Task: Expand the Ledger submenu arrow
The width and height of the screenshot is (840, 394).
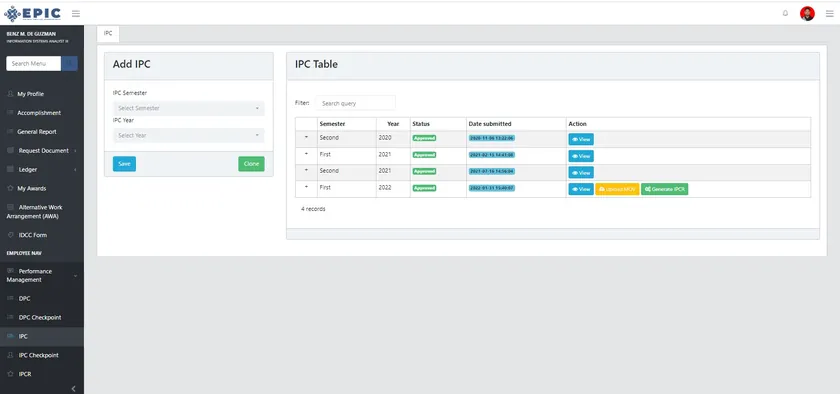Action: (x=75, y=169)
